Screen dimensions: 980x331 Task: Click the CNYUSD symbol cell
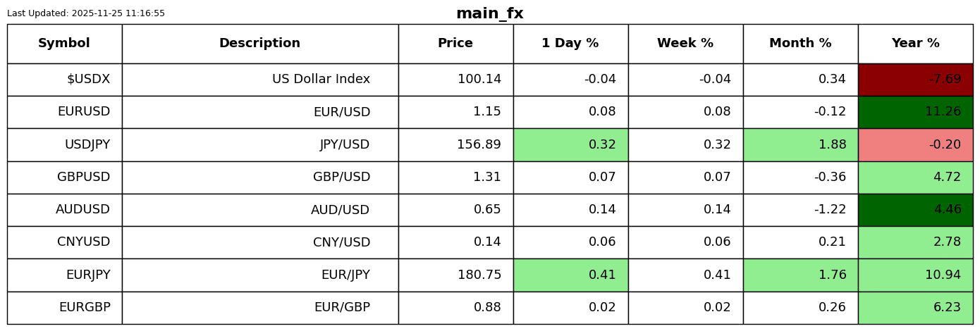(x=64, y=242)
